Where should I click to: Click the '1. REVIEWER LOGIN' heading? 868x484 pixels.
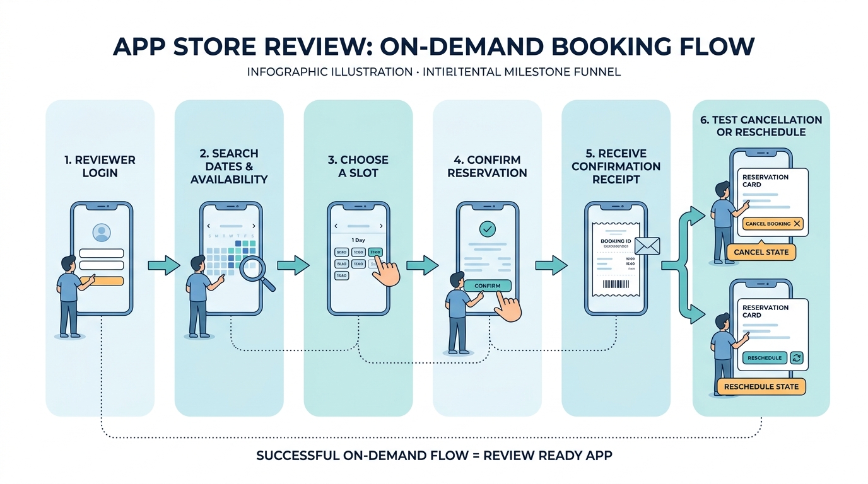[100, 166]
